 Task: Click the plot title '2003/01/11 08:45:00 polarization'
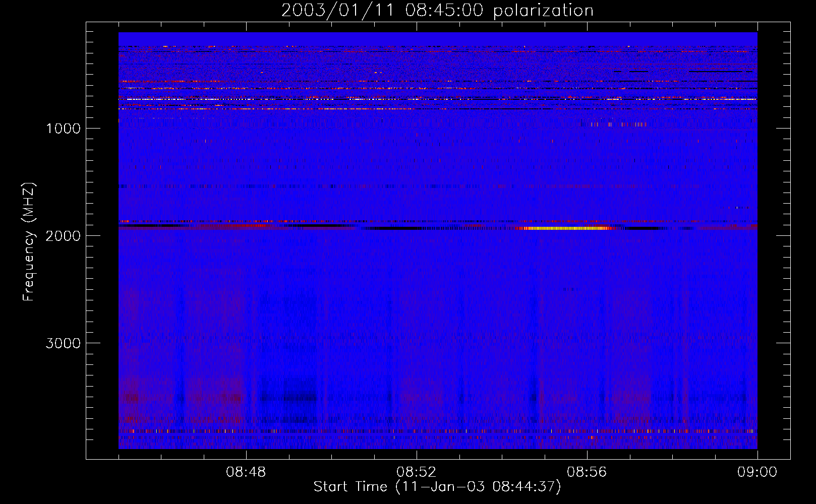point(437,11)
